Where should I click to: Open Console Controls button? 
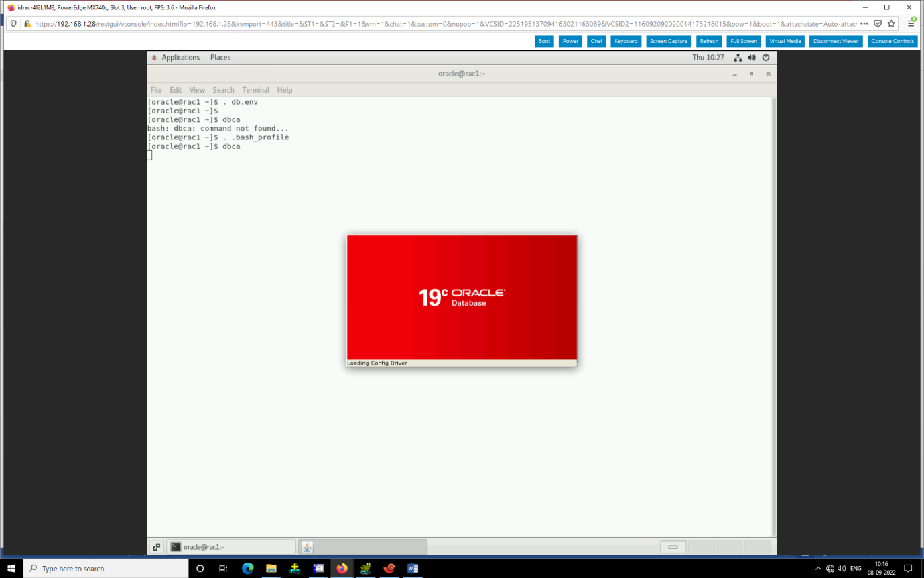tap(893, 41)
